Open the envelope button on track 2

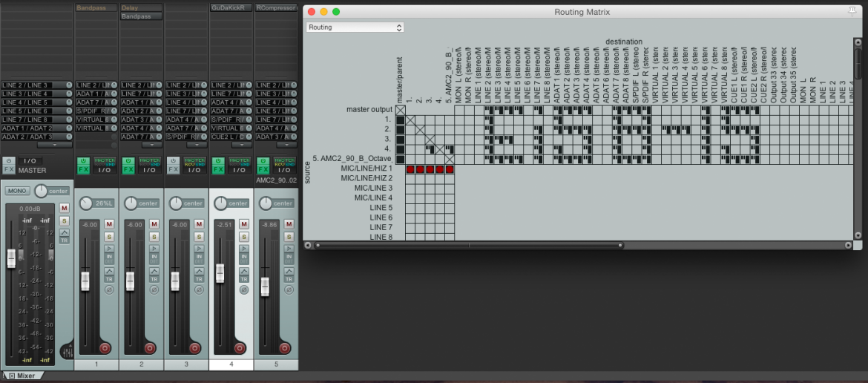pos(154,271)
